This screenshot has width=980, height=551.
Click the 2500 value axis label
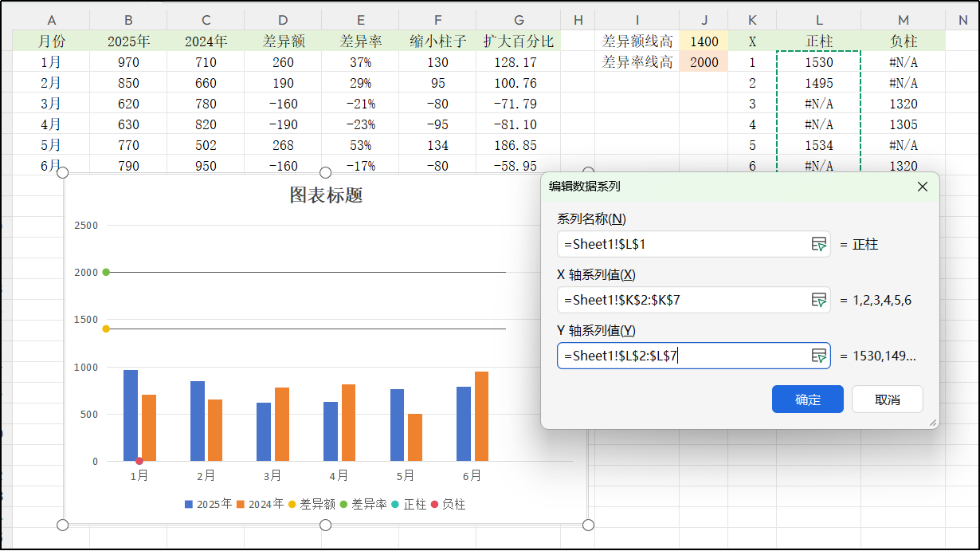point(86,226)
